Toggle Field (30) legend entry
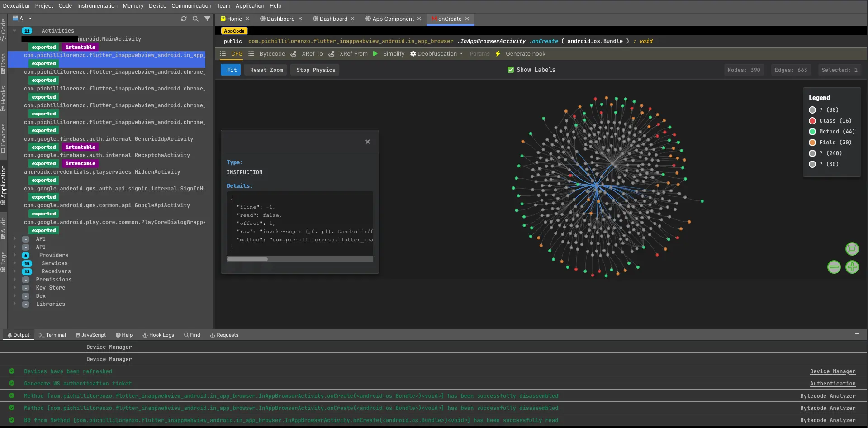 click(830, 143)
